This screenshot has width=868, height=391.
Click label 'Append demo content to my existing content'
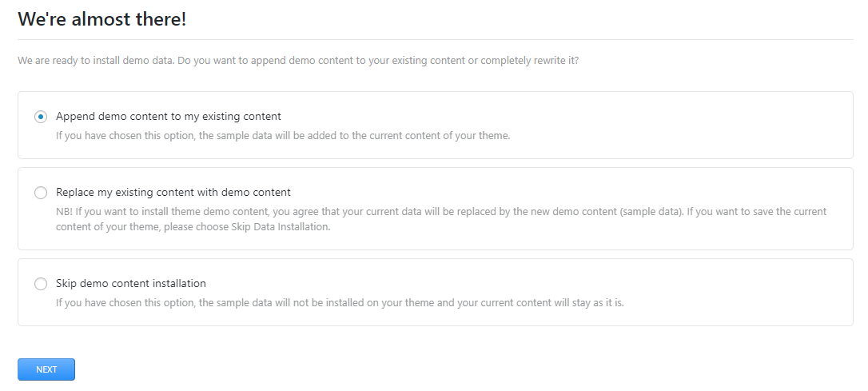click(168, 117)
